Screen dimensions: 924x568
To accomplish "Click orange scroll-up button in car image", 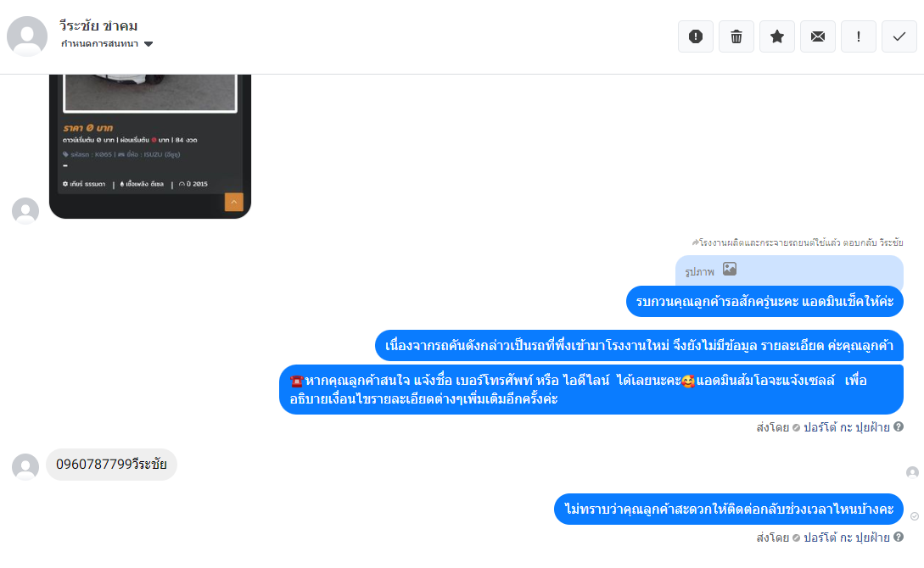I will click(234, 202).
